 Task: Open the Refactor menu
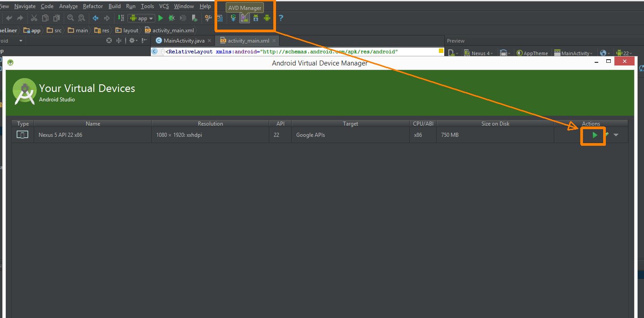pos(93,6)
